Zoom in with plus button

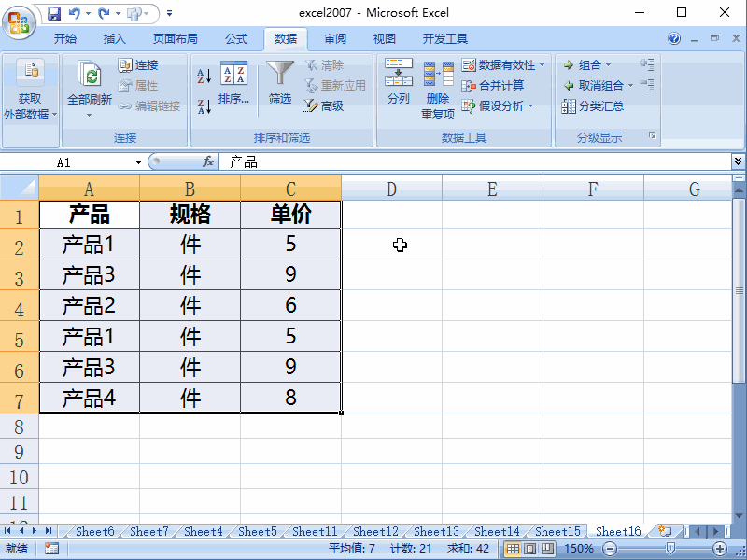tap(720, 549)
